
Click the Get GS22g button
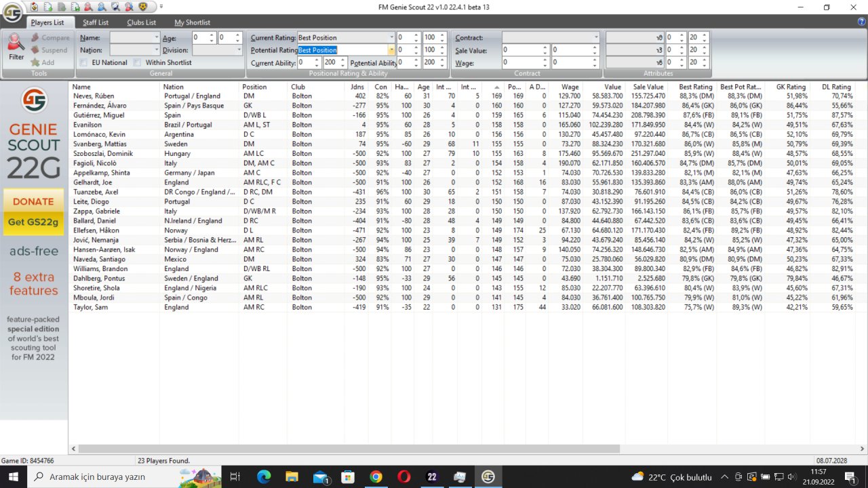33,222
